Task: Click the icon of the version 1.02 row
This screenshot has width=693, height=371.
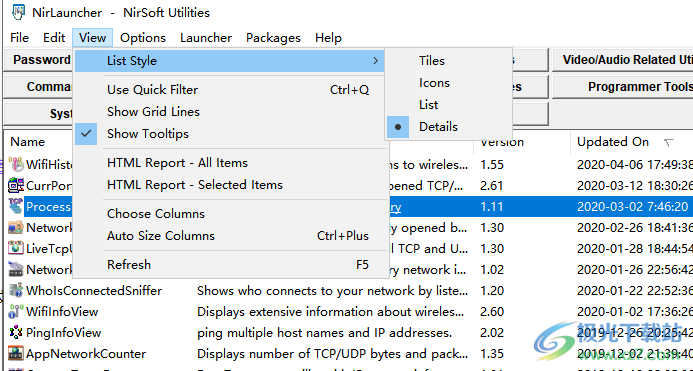Action: click(x=16, y=270)
